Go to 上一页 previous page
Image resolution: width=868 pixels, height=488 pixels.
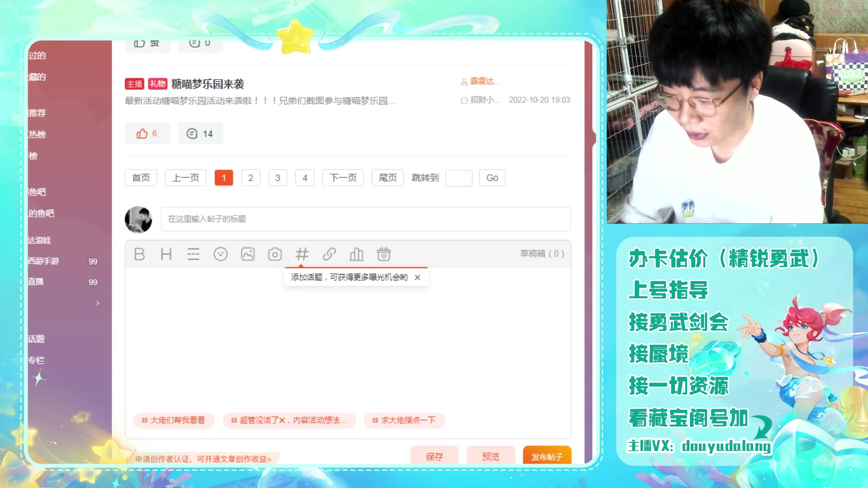185,178
